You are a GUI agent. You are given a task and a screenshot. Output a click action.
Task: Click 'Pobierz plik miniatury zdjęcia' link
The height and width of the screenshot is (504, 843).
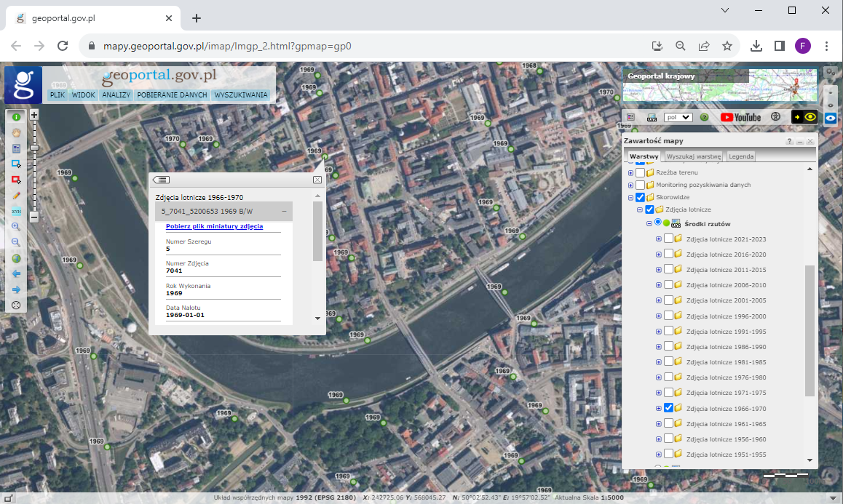point(214,227)
